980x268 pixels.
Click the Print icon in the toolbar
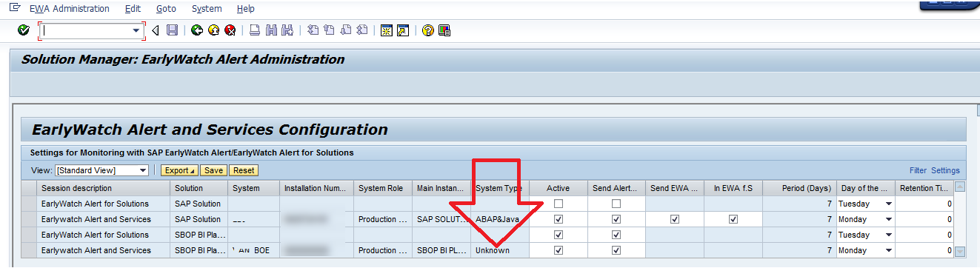[254, 30]
